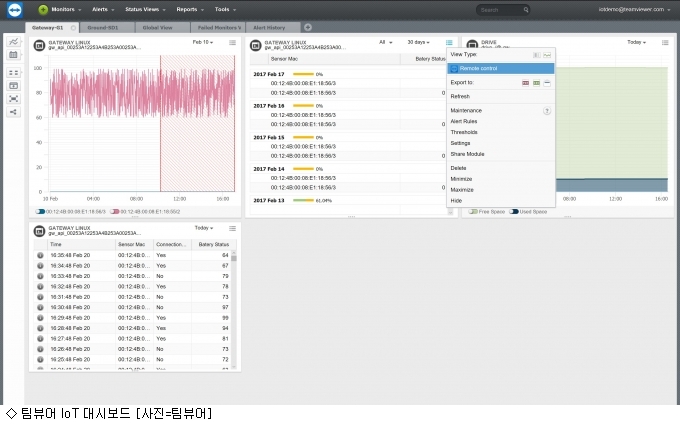
Task: Open the Today dropdown on DRIVE module
Action: (x=636, y=42)
